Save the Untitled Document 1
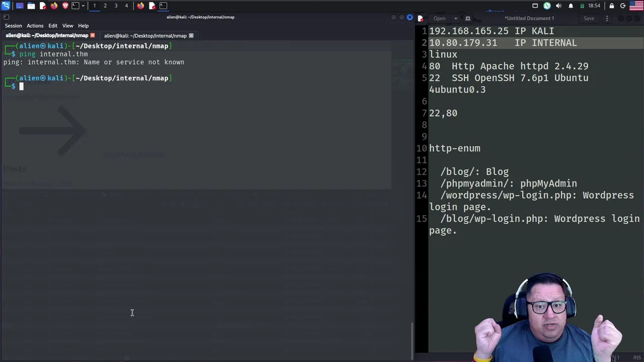Image resolution: width=644 pixels, height=362 pixels. pos(589,19)
